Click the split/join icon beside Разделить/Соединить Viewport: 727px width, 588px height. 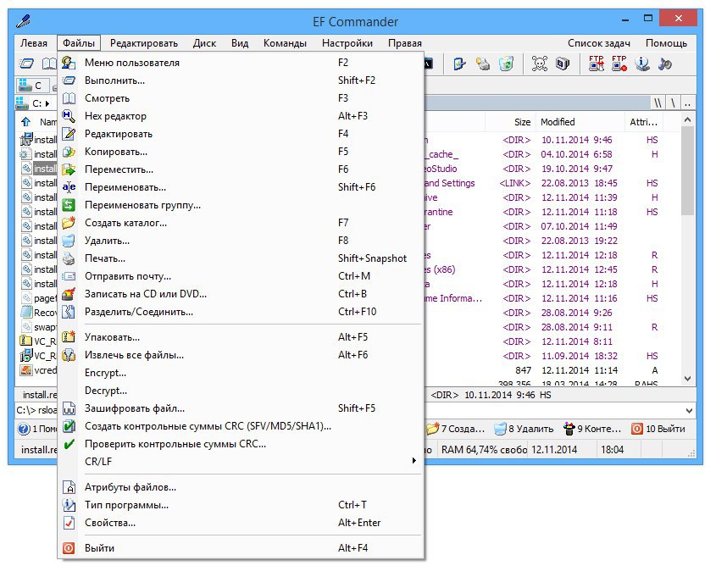pyautogui.click(x=69, y=312)
